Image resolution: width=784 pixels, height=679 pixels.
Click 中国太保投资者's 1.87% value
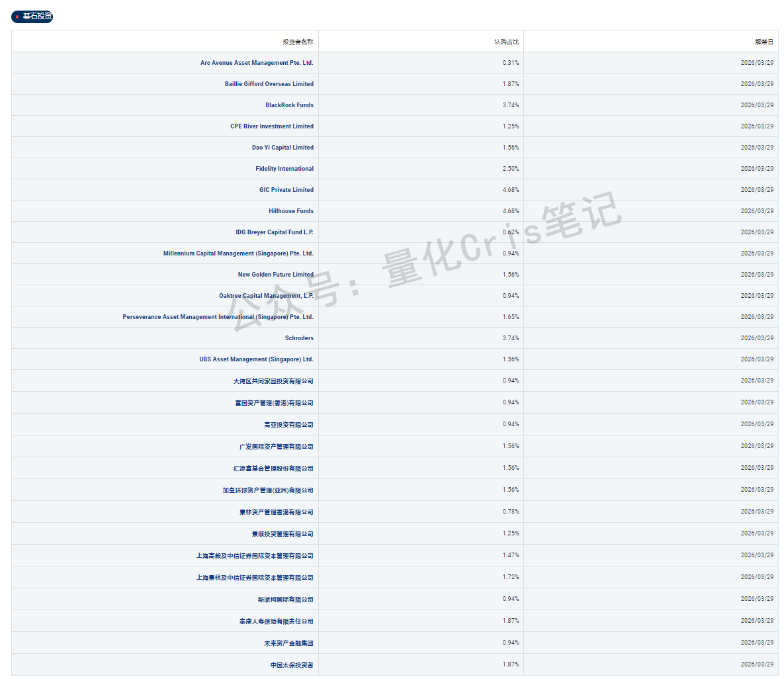pyautogui.click(x=511, y=664)
